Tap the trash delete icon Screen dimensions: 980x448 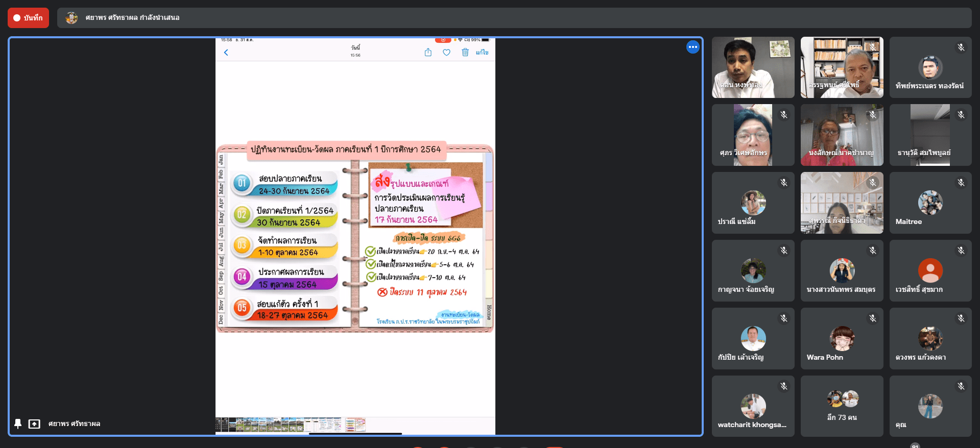pos(465,53)
